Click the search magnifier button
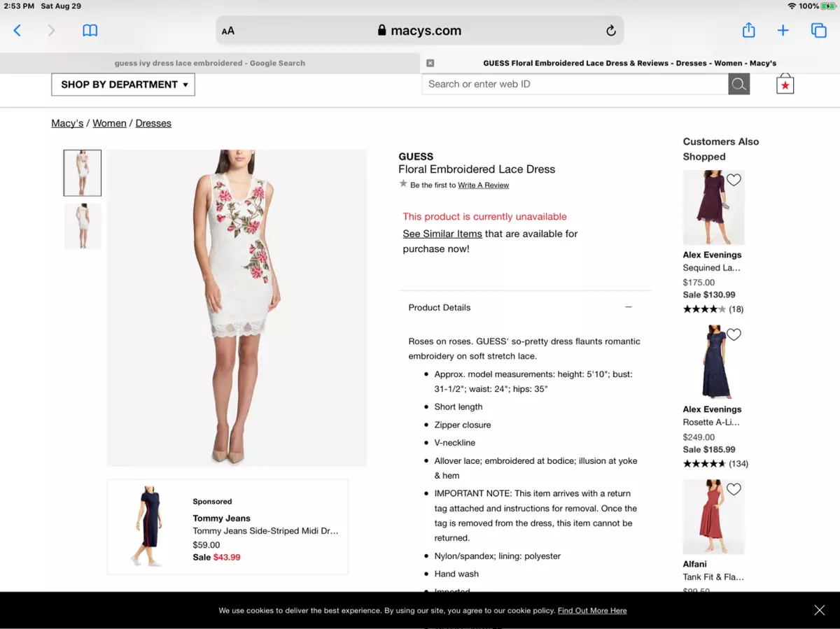Viewport: 840px width, 629px height. (x=738, y=84)
